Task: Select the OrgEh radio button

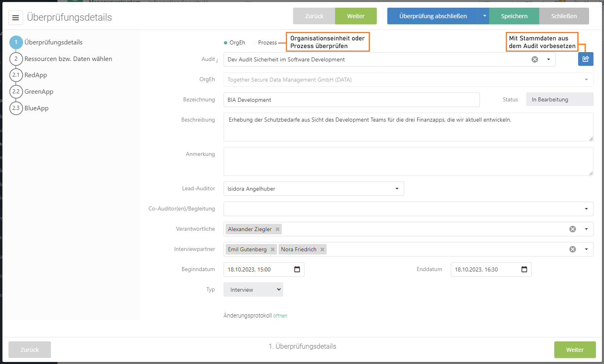Action: point(226,43)
